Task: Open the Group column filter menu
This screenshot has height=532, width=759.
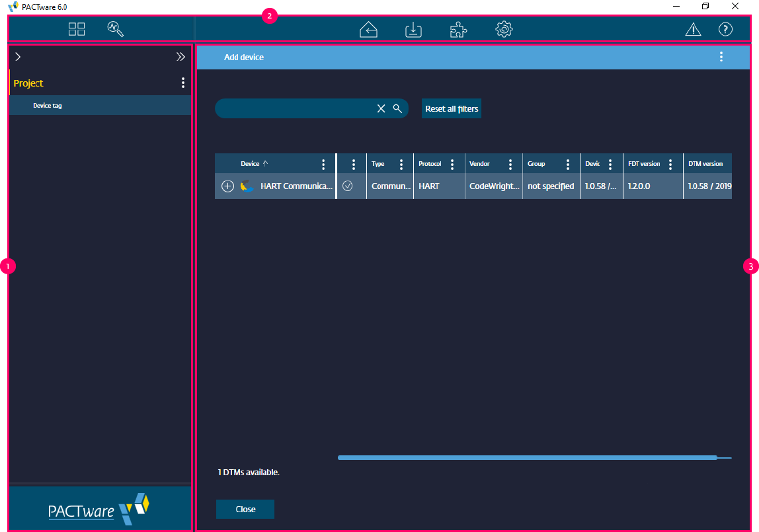Action: pyautogui.click(x=568, y=164)
